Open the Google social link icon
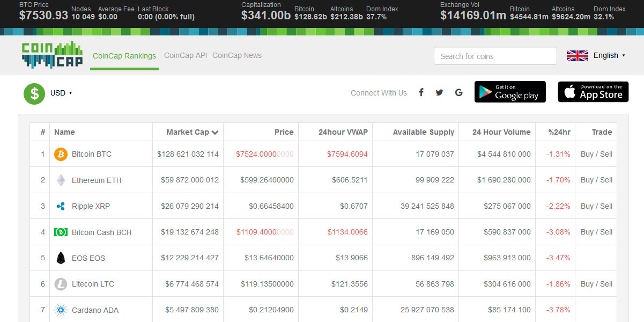This screenshot has width=644, height=322. 458,93
